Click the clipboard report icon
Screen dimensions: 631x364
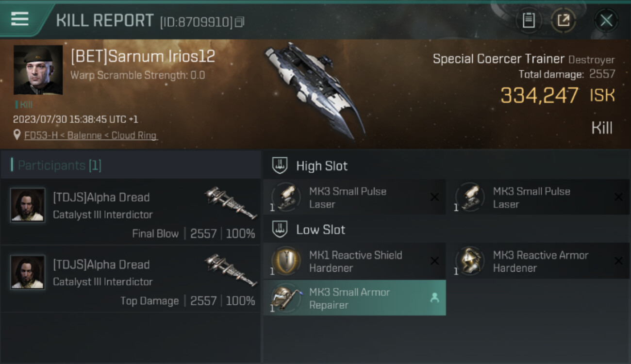[x=529, y=20]
